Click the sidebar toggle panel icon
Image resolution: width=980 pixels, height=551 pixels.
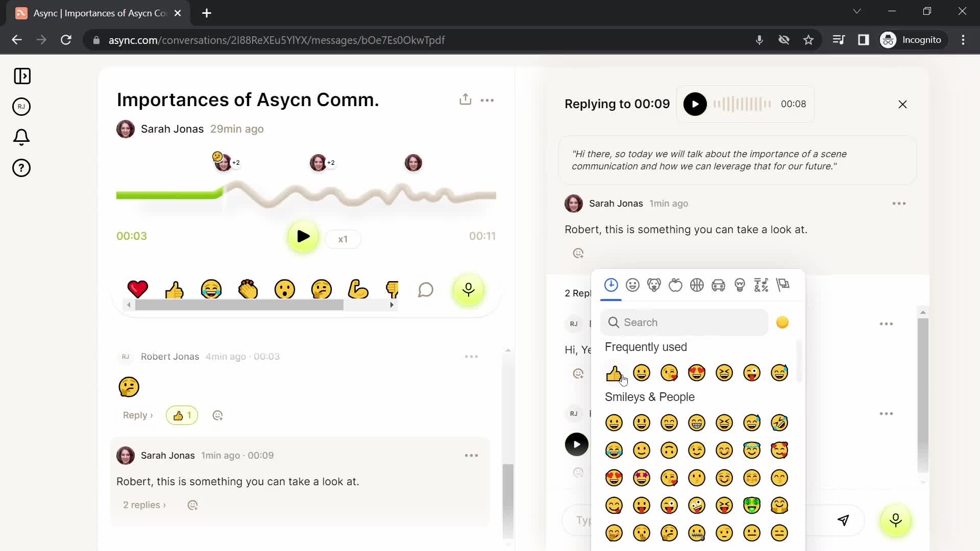click(x=22, y=76)
